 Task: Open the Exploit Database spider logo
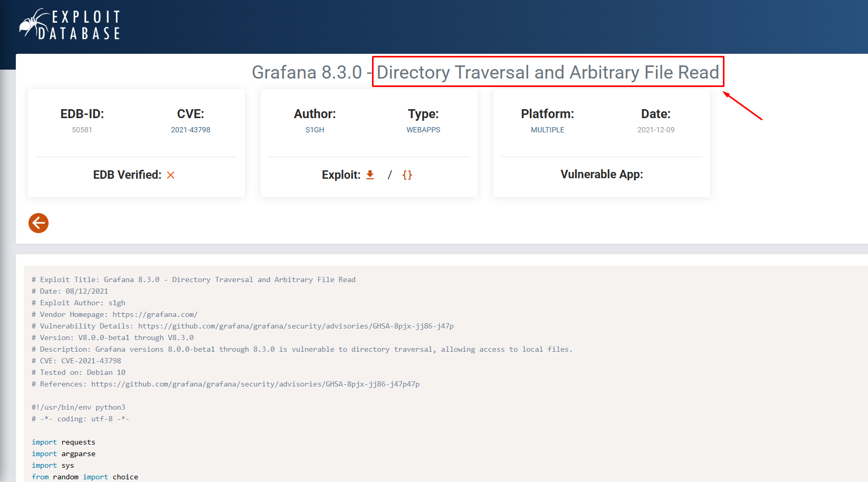(70, 24)
